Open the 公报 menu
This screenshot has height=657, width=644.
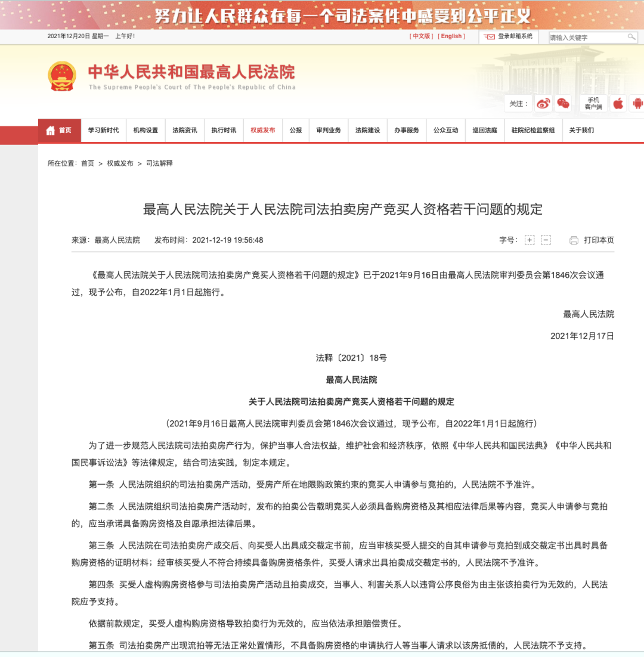[296, 131]
